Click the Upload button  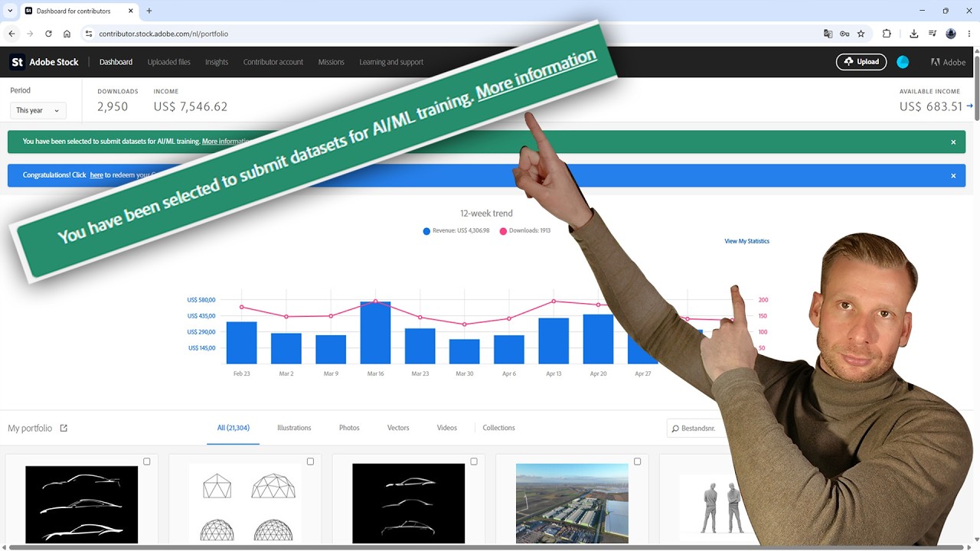point(861,62)
